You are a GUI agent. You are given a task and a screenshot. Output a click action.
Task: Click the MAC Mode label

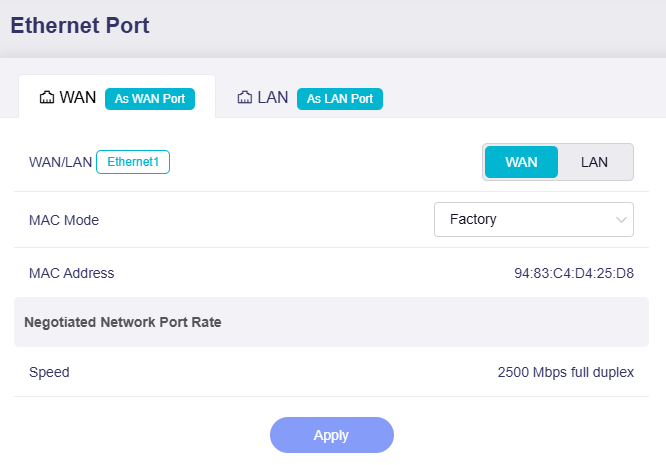(x=64, y=220)
